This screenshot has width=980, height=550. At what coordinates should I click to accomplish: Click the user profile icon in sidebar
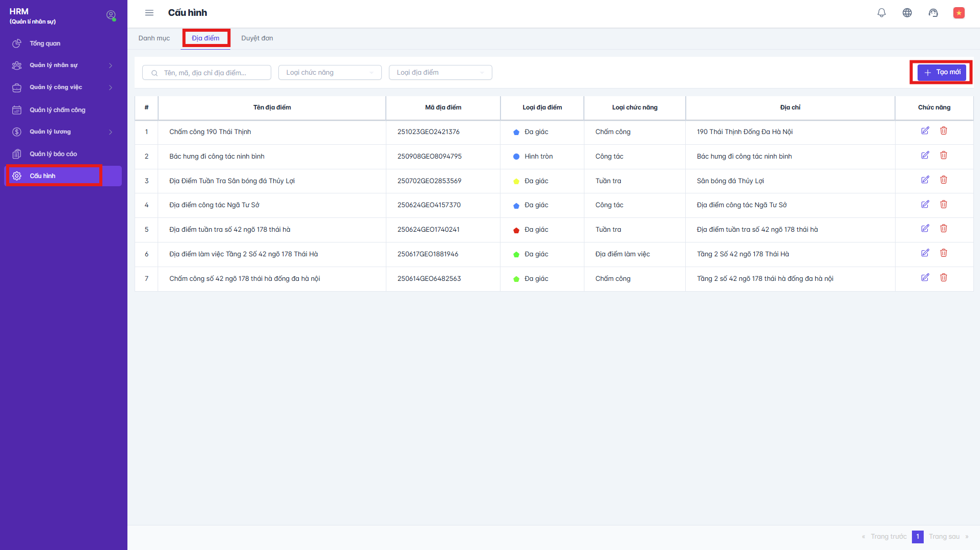111,15
